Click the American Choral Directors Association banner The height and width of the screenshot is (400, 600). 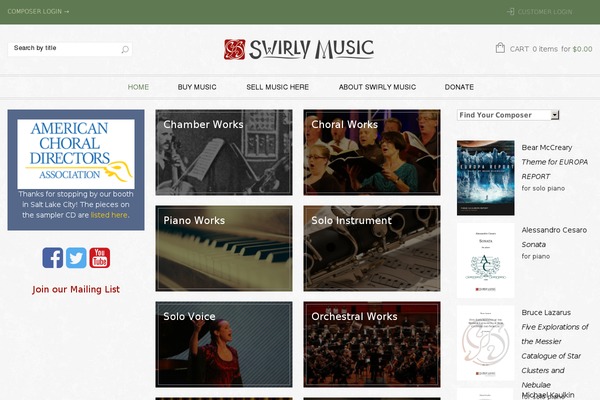coord(76,154)
